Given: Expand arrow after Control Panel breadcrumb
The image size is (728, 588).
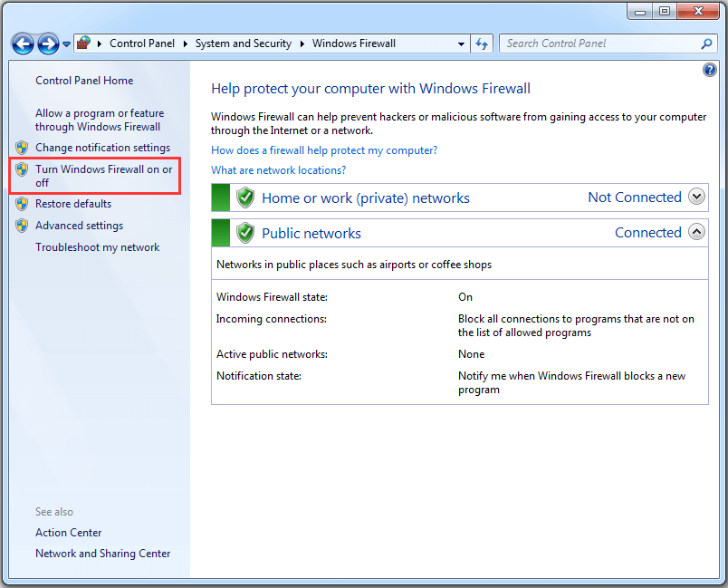Looking at the screenshot, I should 186,43.
